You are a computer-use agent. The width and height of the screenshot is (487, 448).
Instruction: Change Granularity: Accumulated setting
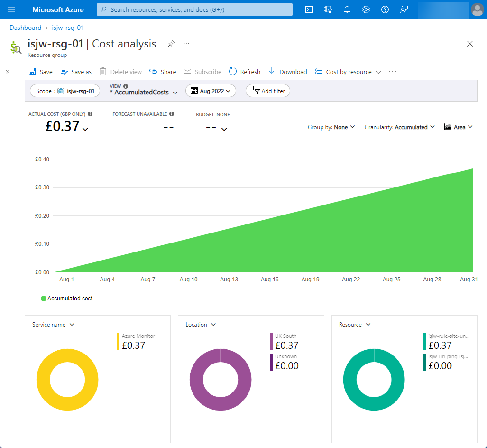[399, 127]
